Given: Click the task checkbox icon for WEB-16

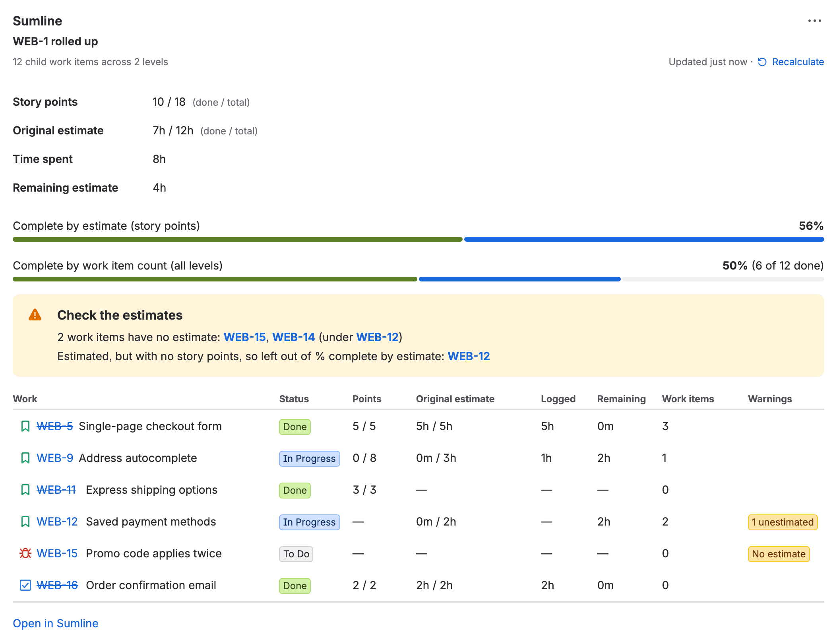Looking at the screenshot, I should pos(25,585).
